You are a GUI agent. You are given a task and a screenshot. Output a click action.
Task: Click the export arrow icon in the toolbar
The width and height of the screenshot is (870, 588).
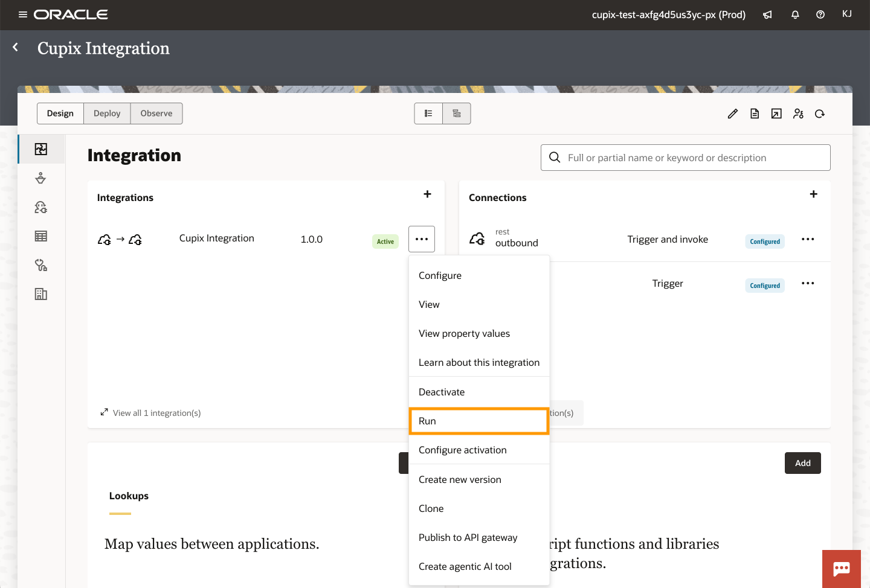click(x=776, y=113)
